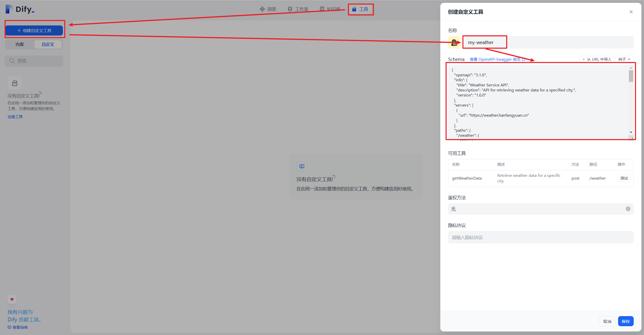Click the Dify logo

[20, 9]
